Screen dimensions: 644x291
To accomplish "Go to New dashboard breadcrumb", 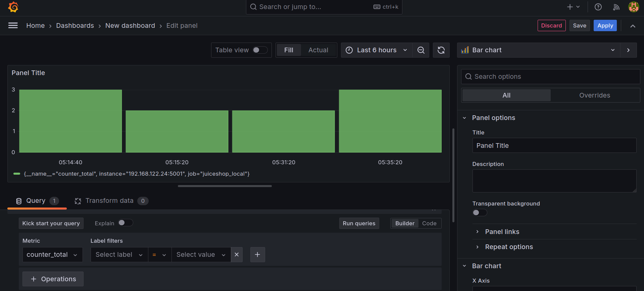I will click(130, 25).
